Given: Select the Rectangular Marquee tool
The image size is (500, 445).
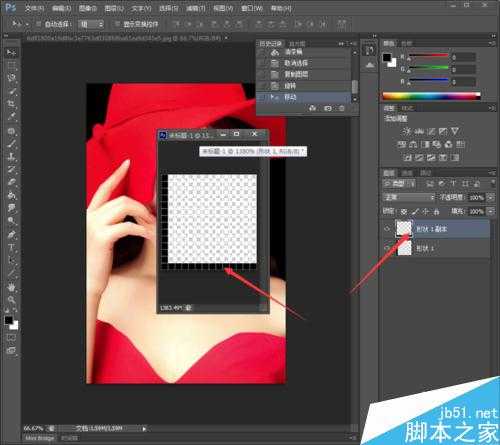Looking at the screenshot, I should click(x=12, y=66).
